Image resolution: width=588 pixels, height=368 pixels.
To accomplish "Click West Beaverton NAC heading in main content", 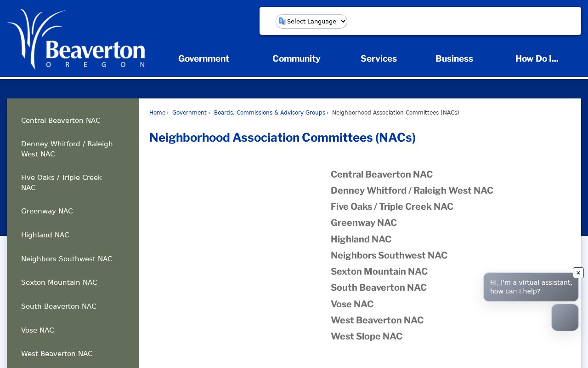I will 377,320.
